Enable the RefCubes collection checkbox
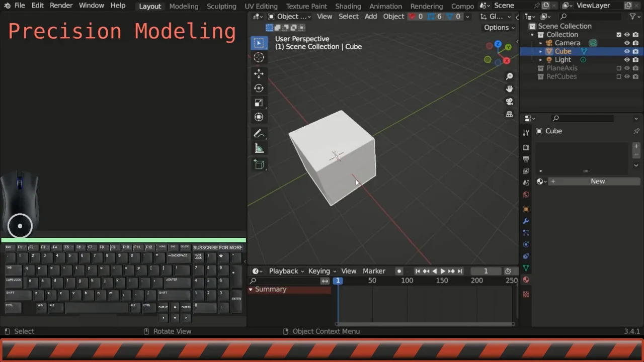 click(x=619, y=77)
